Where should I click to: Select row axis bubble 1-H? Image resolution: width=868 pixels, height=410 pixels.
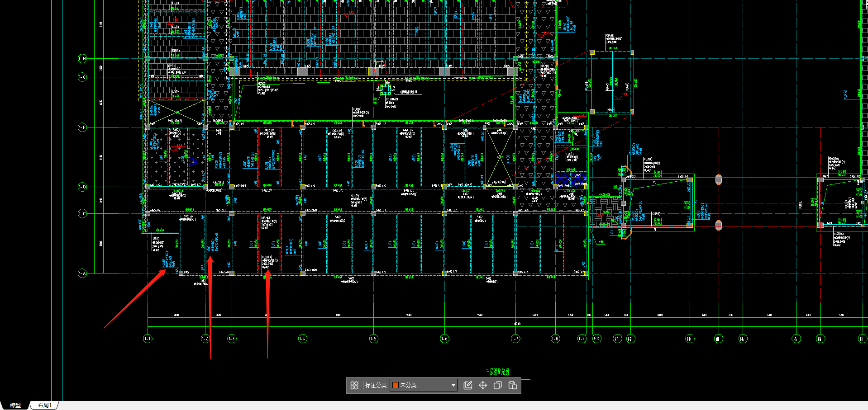coord(82,58)
